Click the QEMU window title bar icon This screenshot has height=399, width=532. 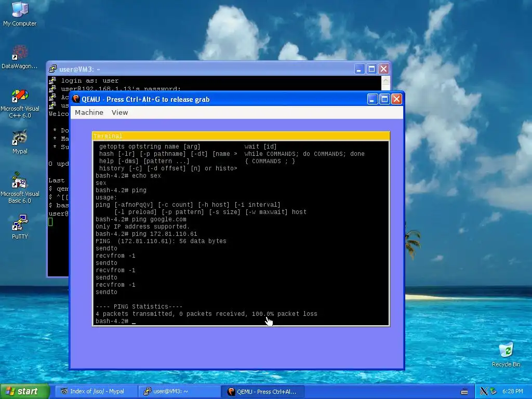coord(76,99)
